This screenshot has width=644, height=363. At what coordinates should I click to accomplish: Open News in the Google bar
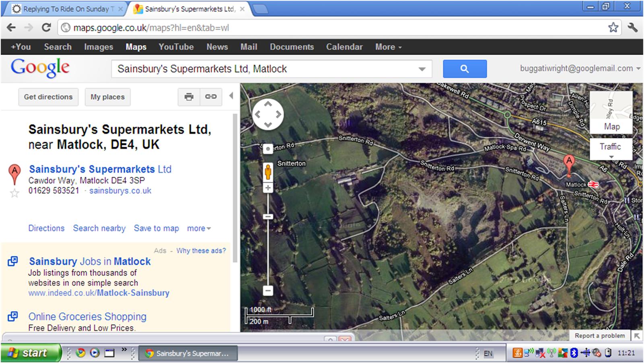(x=217, y=47)
